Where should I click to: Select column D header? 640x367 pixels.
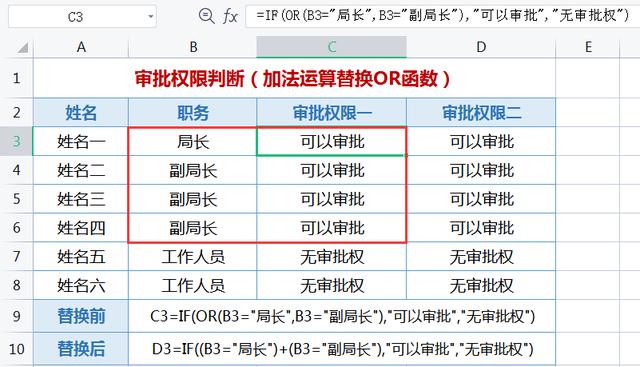point(481,47)
